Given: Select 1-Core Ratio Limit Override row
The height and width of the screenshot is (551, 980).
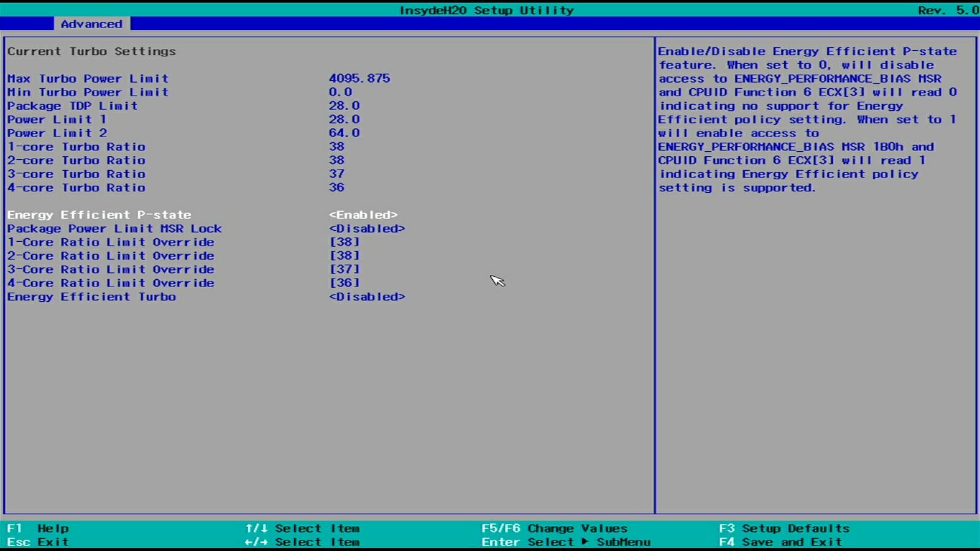Looking at the screenshot, I should point(111,242).
